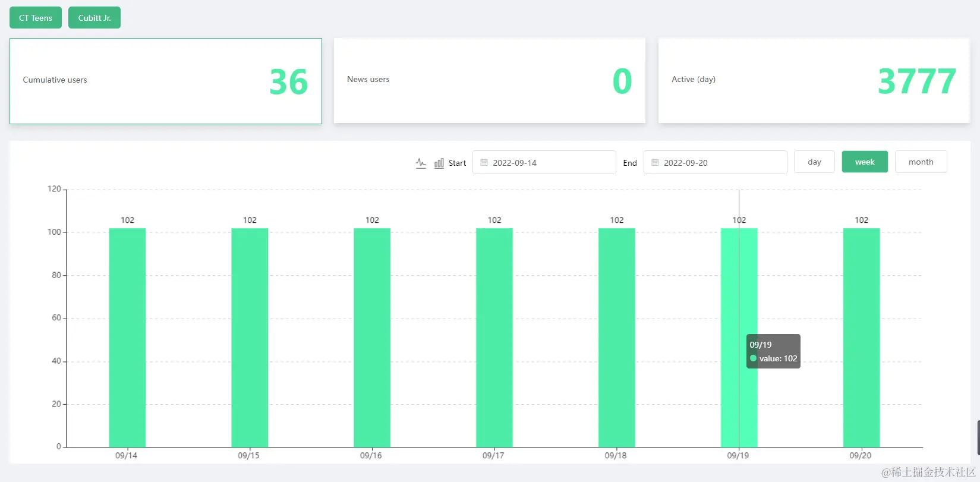Open Start date calendar icon
The image size is (980, 482).
click(484, 162)
